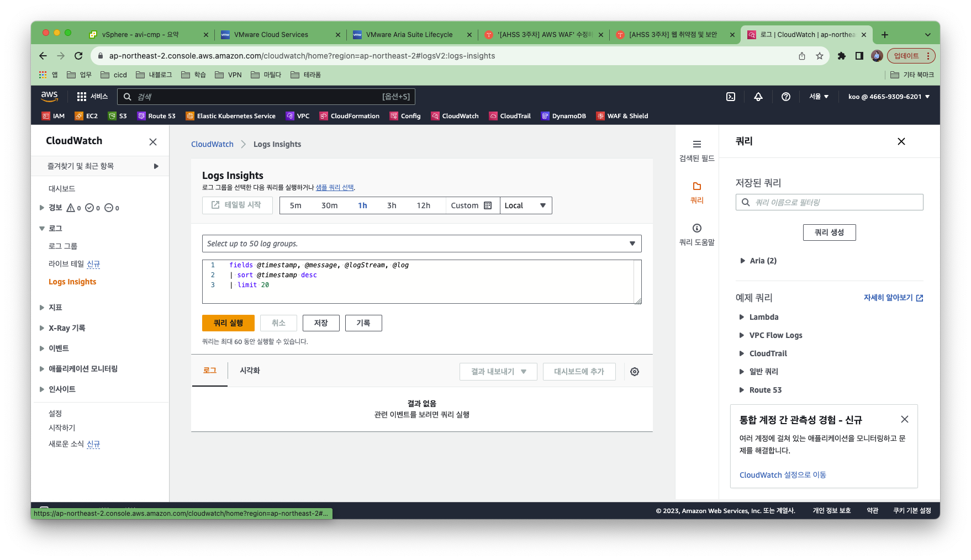This screenshot has width=971, height=560.
Task: Open the query history
Action: click(363, 323)
